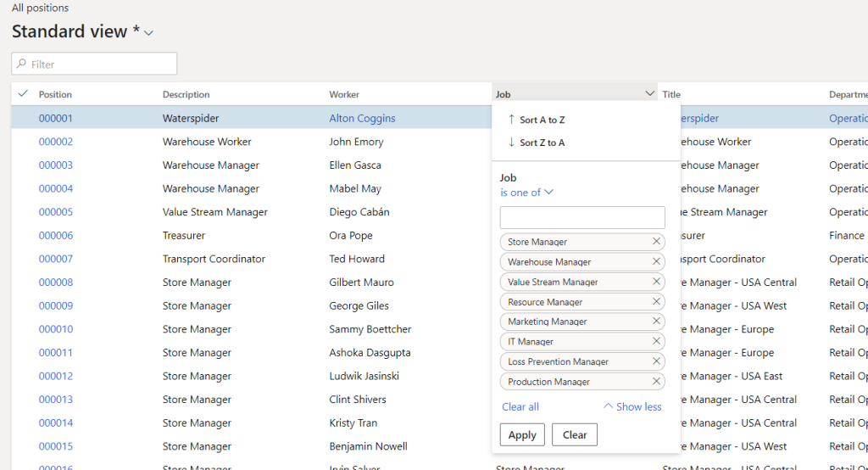This screenshot has width=868, height=470.
Task: Remove the Warehouse Manager filter chip
Action: click(x=656, y=261)
